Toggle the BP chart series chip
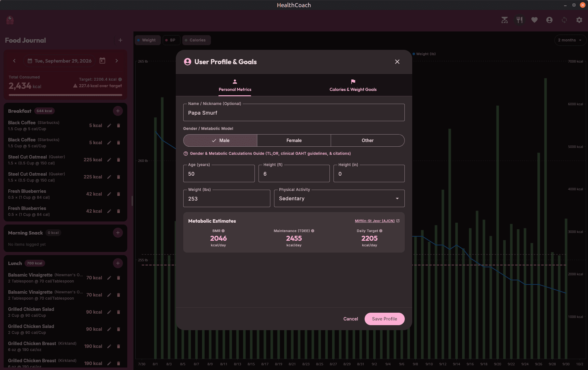Viewport: 588px width, 370px height. (171, 40)
